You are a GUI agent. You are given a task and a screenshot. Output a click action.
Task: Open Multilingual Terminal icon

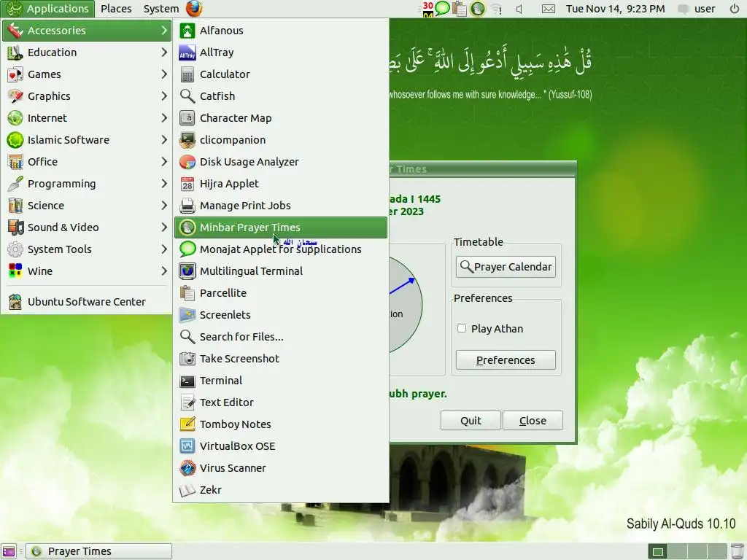187,271
